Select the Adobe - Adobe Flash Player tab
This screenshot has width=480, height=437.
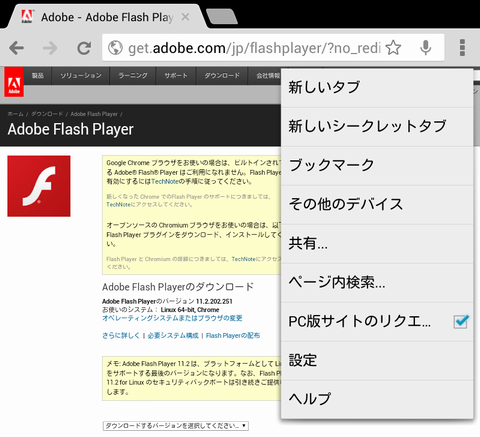click(107, 17)
